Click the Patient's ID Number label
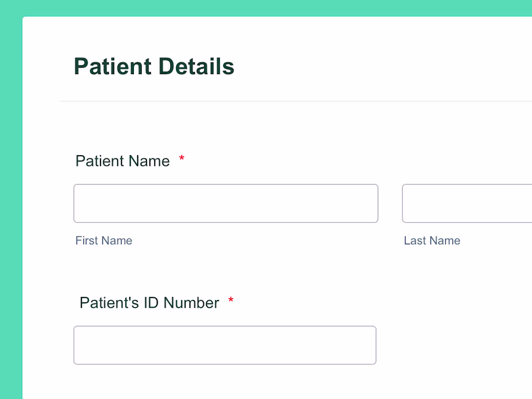This screenshot has height=399, width=532. (149, 303)
